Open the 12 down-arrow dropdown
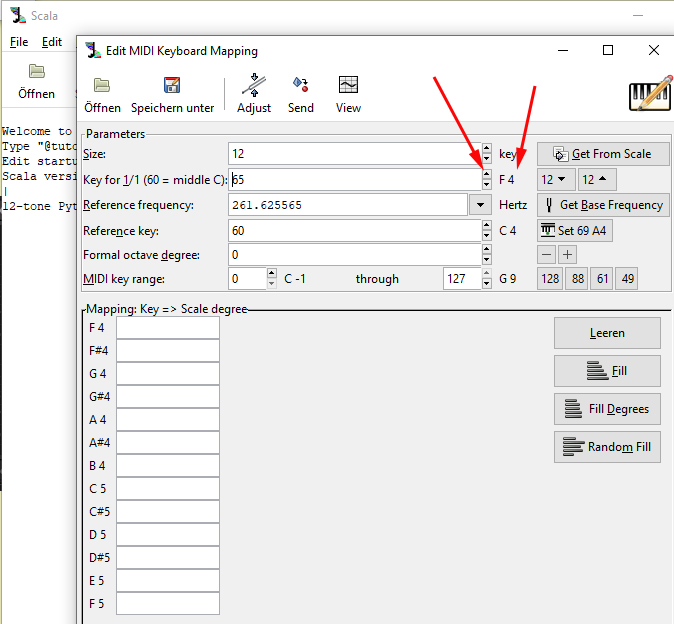Image resolution: width=674 pixels, height=624 pixels. tap(556, 179)
